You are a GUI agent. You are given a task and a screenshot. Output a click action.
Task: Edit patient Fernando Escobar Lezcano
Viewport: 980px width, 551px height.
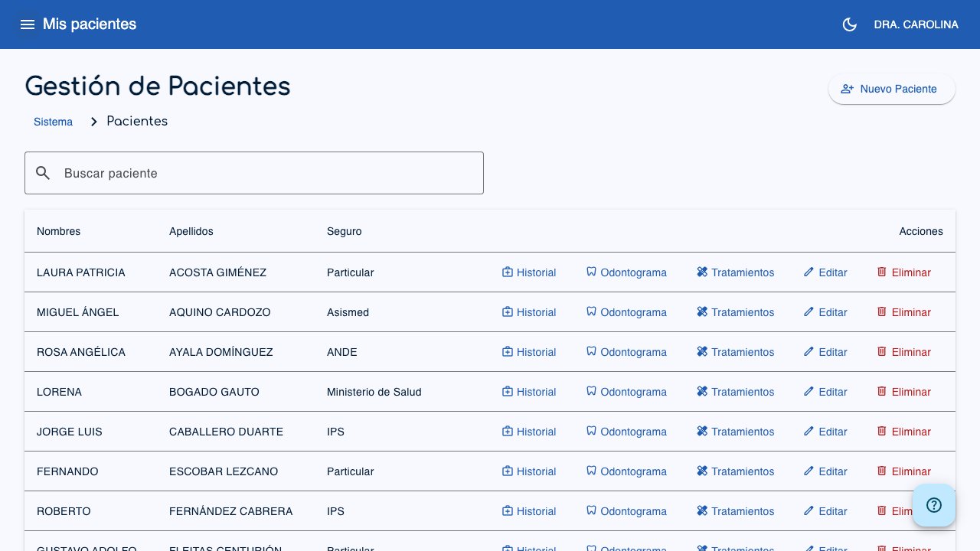coord(825,471)
